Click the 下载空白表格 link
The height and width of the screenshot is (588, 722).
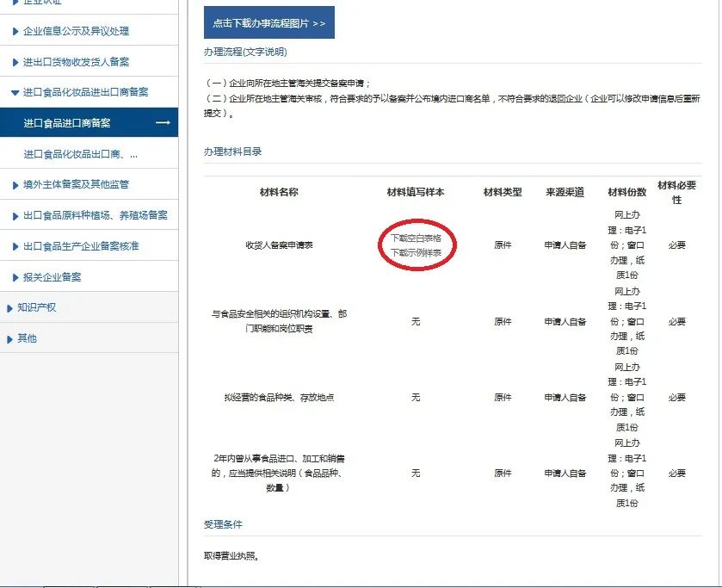[x=416, y=238]
